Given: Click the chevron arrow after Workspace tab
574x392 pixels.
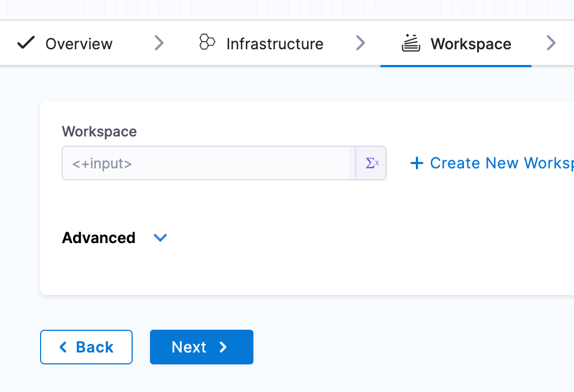Looking at the screenshot, I should pos(551,43).
